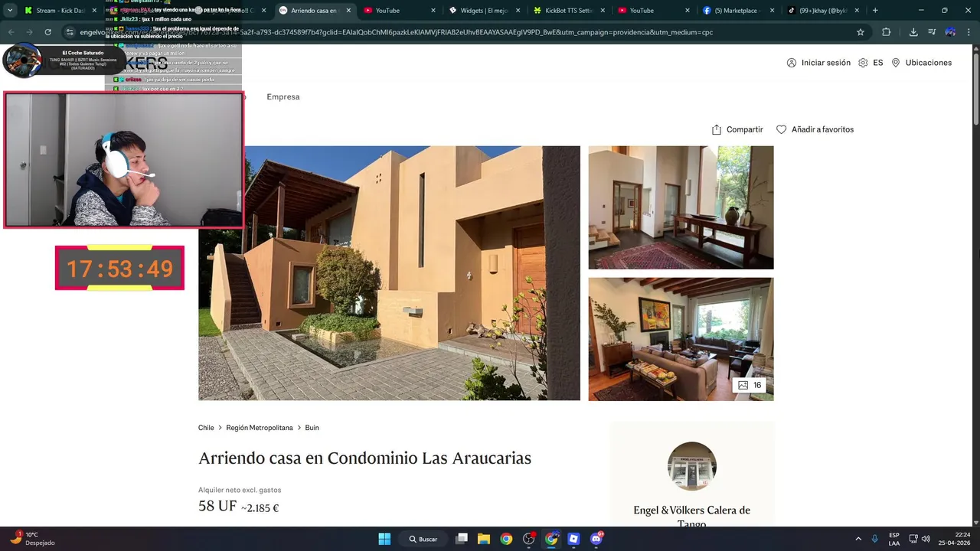The height and width of the screenshot is (551, 980).
Task: Open the Chrome profile avatar
Action: (950, 32)
